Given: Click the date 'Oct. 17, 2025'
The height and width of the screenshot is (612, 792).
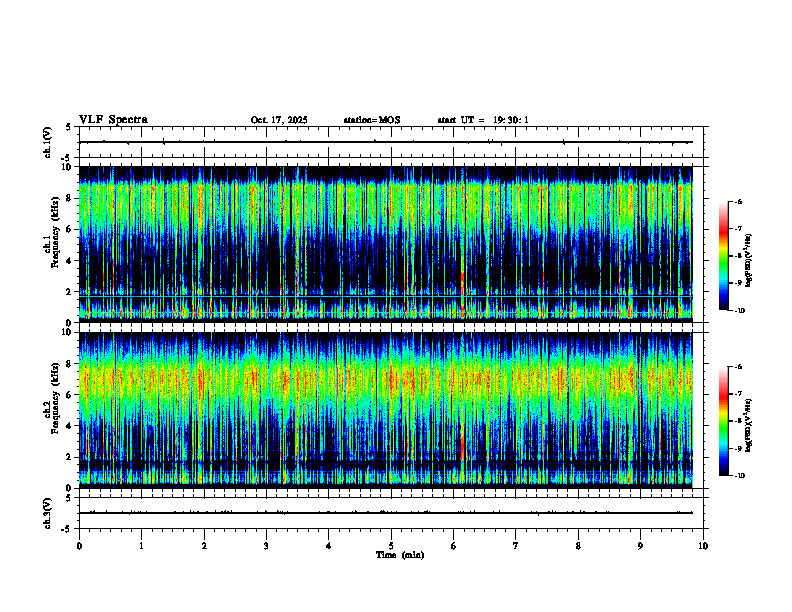Looking at the screenshot, I should [x=279, y=120].
